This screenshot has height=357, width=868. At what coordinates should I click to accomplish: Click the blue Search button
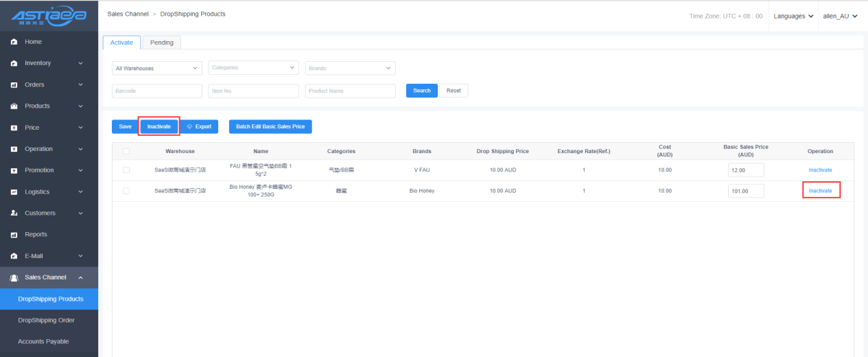[421, 91]
